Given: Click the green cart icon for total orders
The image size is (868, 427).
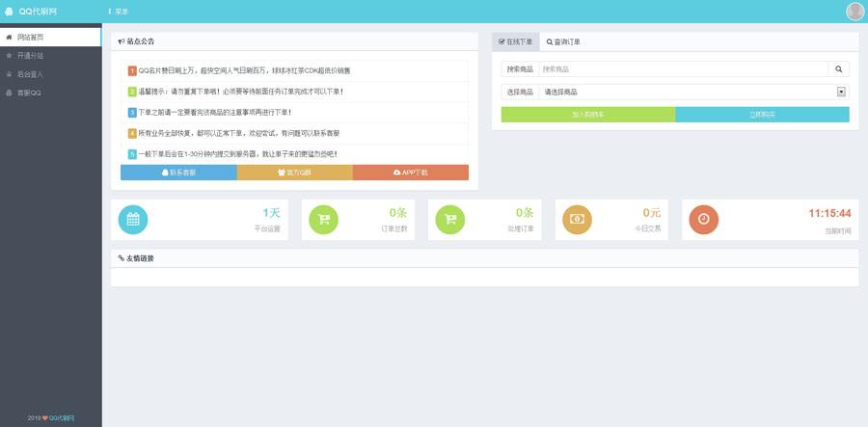Looking at the screenshot, I should pos(323,220).
